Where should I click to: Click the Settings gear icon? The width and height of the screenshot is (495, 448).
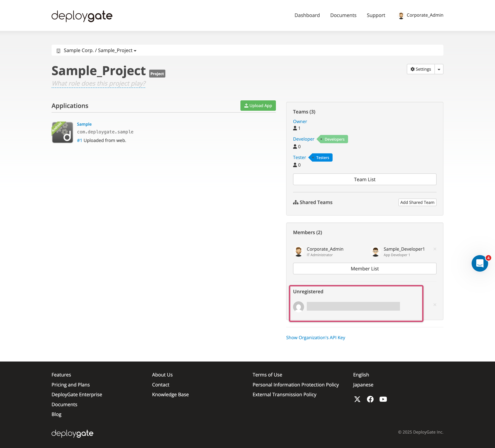pyautogui.click(x=412, y=69)
